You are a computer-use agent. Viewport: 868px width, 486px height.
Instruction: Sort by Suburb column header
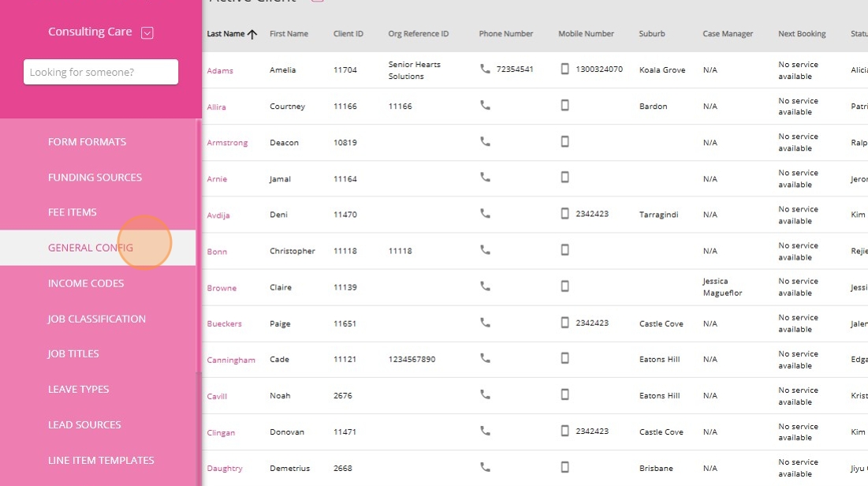651,34
